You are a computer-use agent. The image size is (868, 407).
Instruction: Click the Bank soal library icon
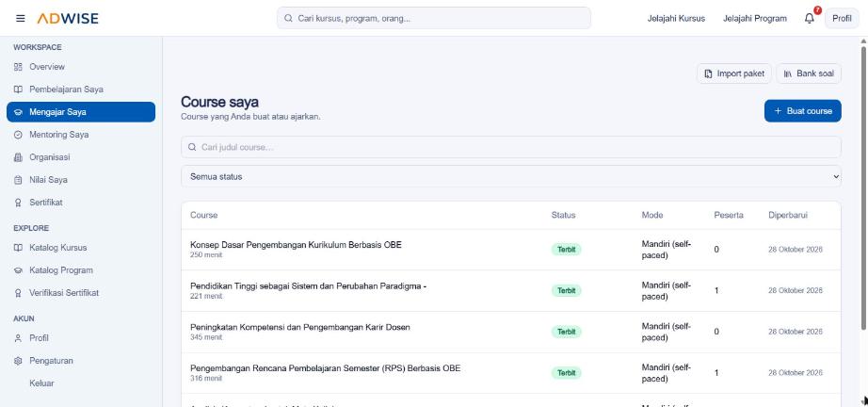[788, 73]
